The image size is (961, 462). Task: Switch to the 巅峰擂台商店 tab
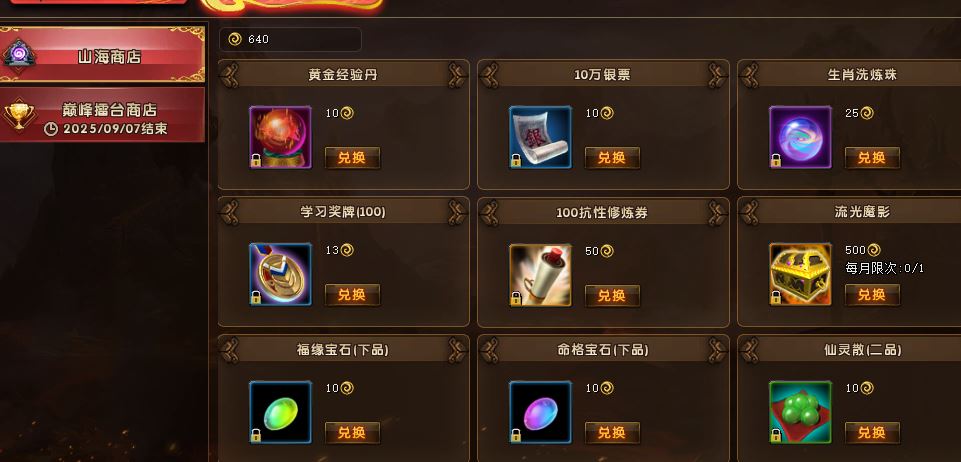(102, 115)
